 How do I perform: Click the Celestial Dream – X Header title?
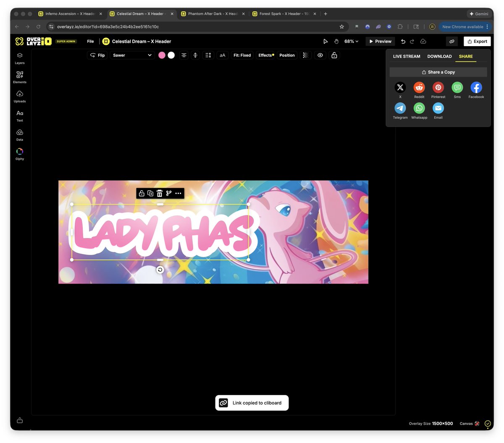(142, 42)
